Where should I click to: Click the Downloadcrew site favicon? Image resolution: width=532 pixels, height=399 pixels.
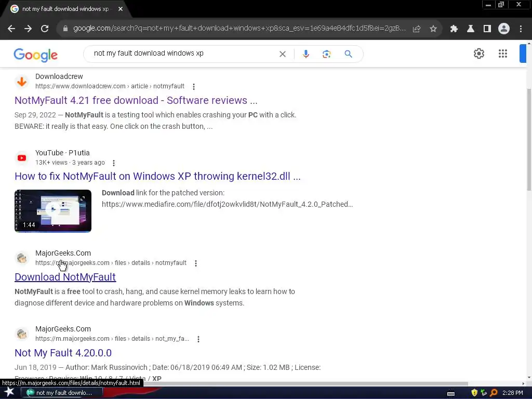[x=22, y=82]
